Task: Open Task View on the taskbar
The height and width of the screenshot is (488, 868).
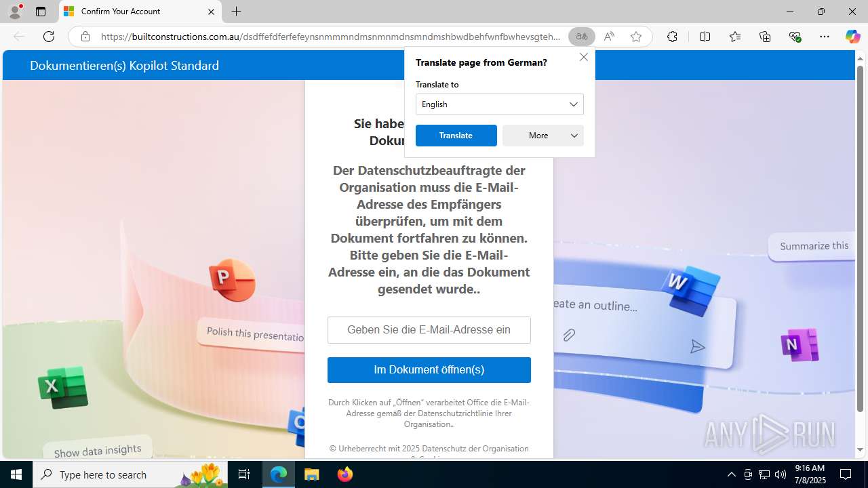Action: (x=244, y=474)
